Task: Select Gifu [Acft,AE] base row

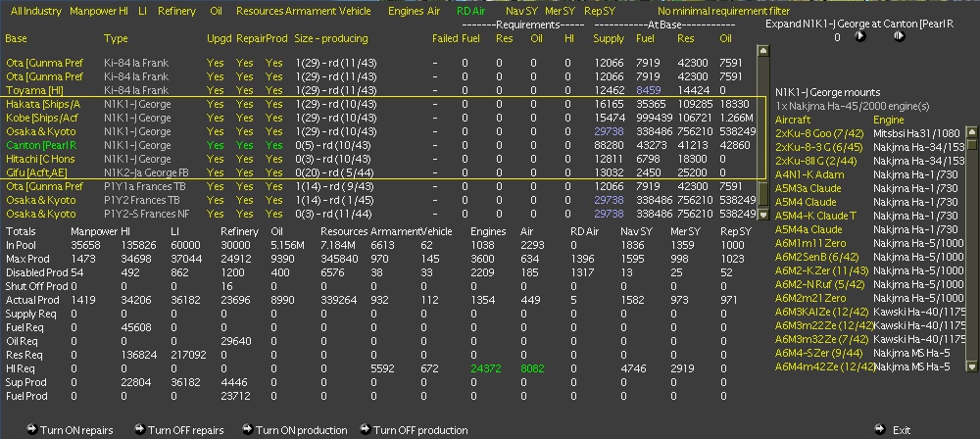Action: click(36, 172)
